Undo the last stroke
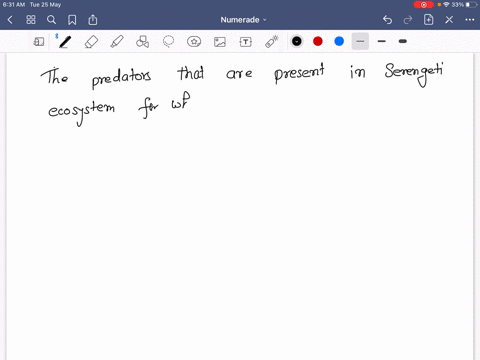Viewport: 480px width, 360px height. pyautogui.click(x=387, y=20)
